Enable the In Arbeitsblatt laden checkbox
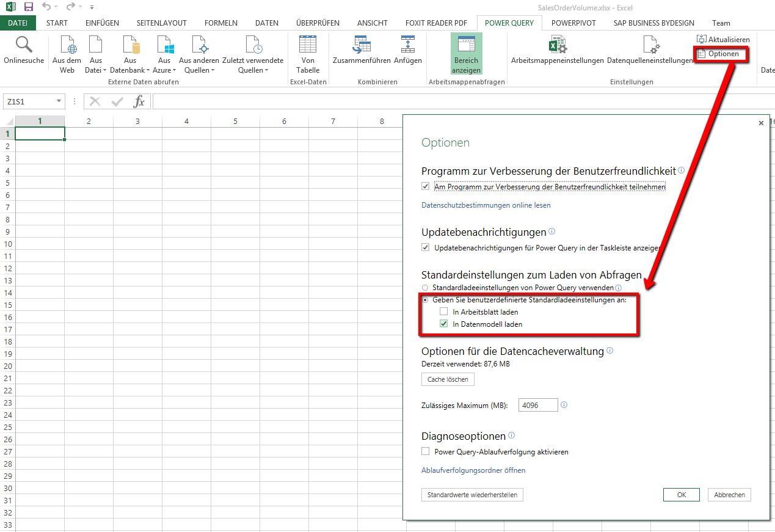 click(x=444, y=312)
